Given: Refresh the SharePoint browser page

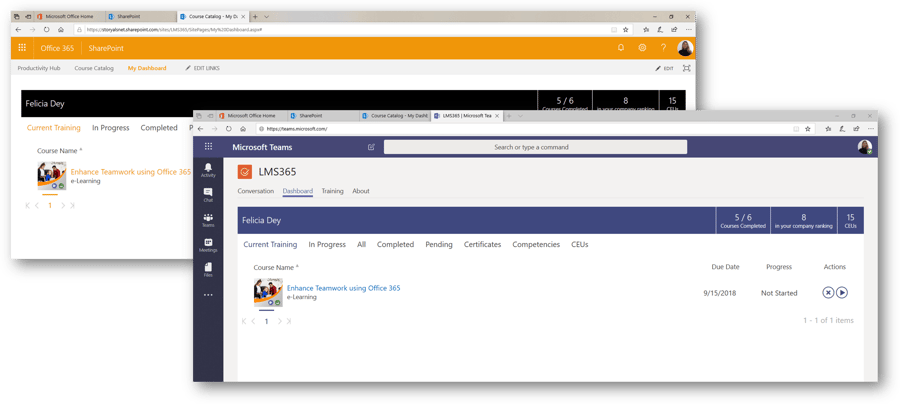Looking at the screenshot, I should tap(46, 29).
